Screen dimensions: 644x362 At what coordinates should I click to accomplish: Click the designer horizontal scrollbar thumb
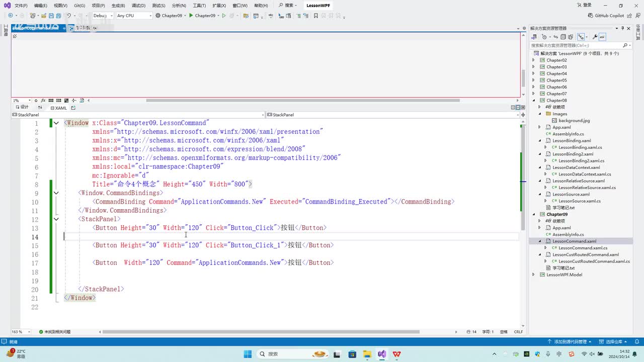[303, 101]
